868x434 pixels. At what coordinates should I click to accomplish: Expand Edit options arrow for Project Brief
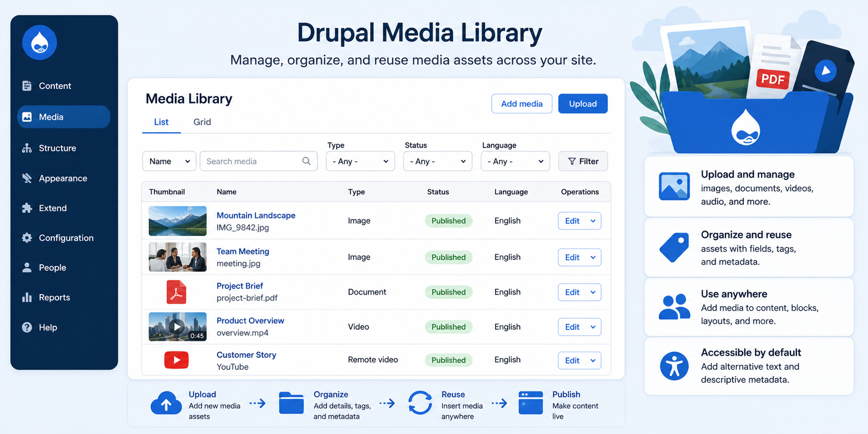click(593, 292)
